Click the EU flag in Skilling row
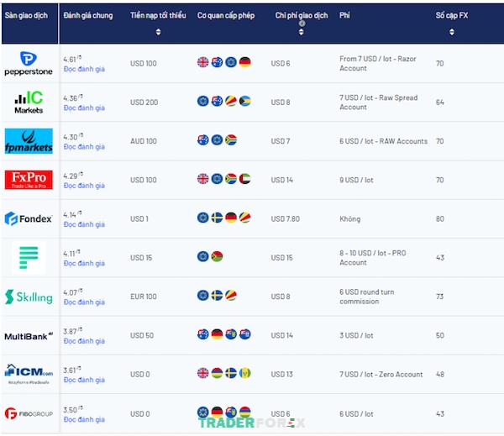 coord(202,295)
